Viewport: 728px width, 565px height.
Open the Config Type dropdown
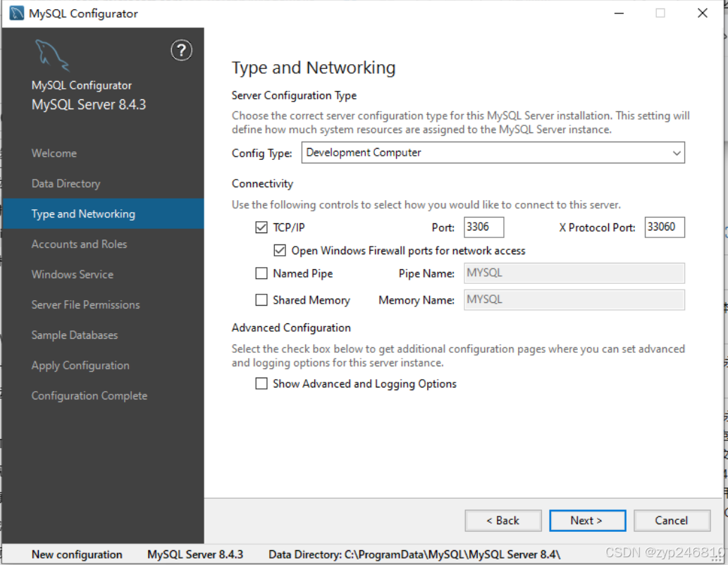493,153
